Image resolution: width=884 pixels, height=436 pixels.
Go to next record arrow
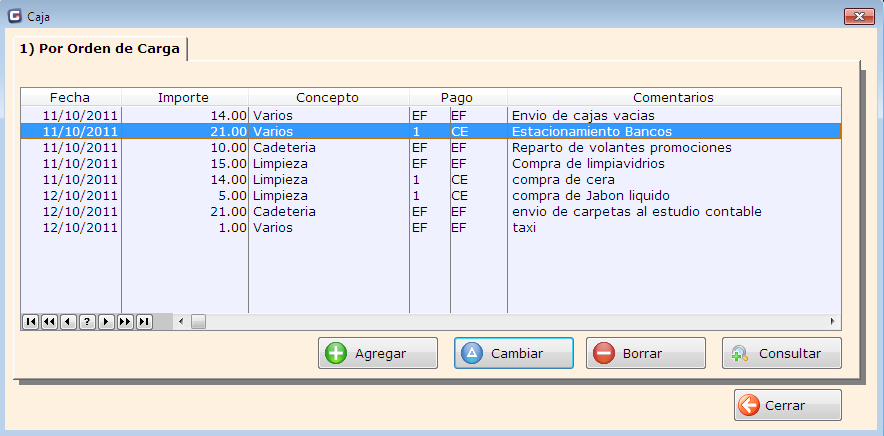[106, 322]
